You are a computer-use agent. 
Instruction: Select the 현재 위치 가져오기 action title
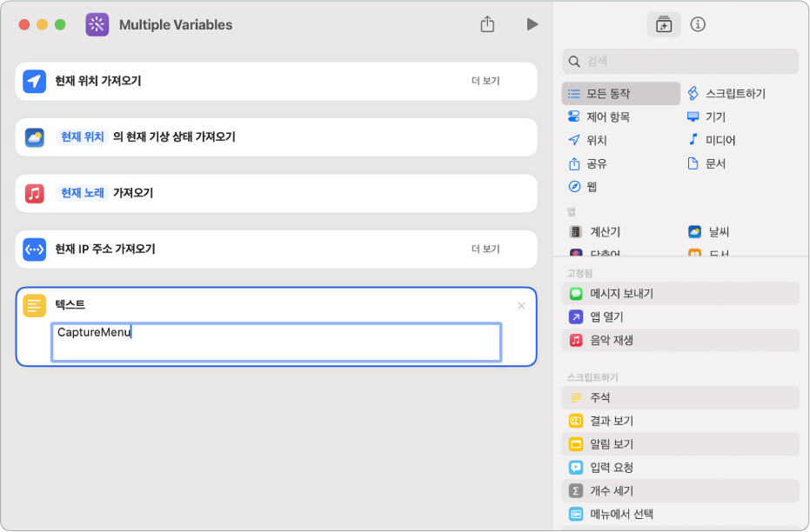[x=98, y=81]
